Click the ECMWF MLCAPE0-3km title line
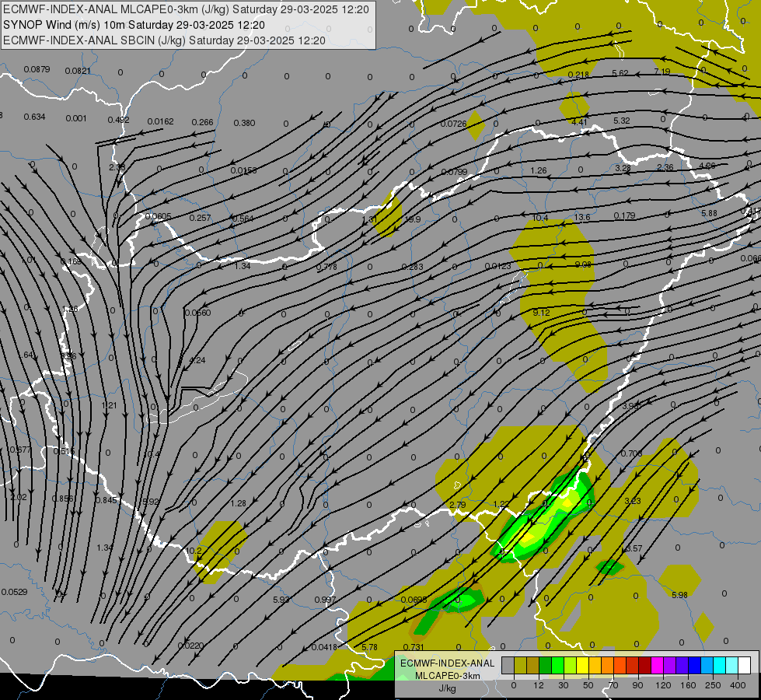The image size is (761, 700). (x=187, y=9)
